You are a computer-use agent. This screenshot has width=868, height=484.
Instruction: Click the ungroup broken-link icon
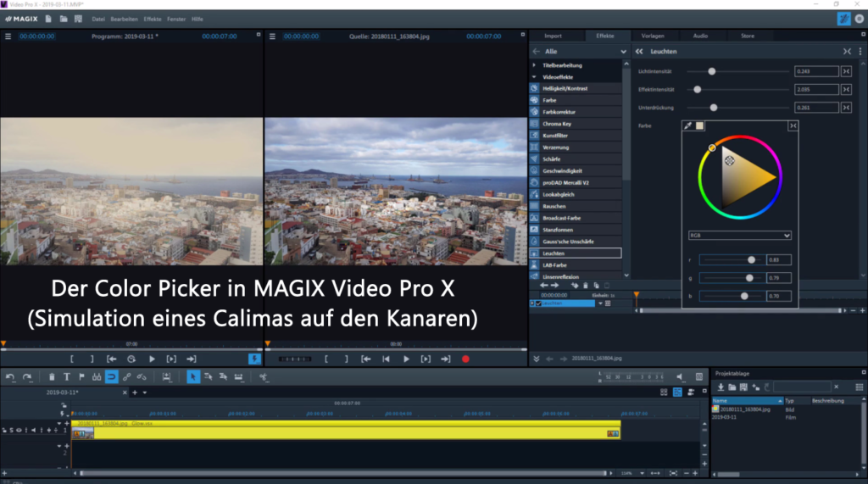(142, 377)
